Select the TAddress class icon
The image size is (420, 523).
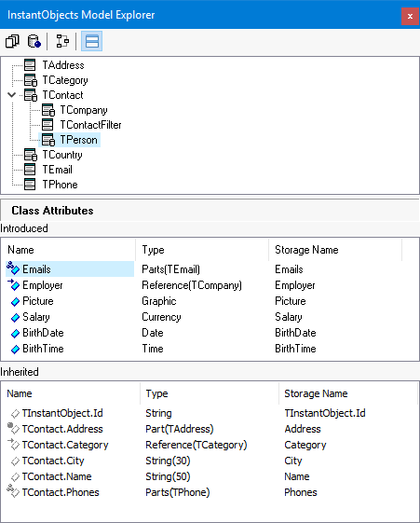pos(30,65)
